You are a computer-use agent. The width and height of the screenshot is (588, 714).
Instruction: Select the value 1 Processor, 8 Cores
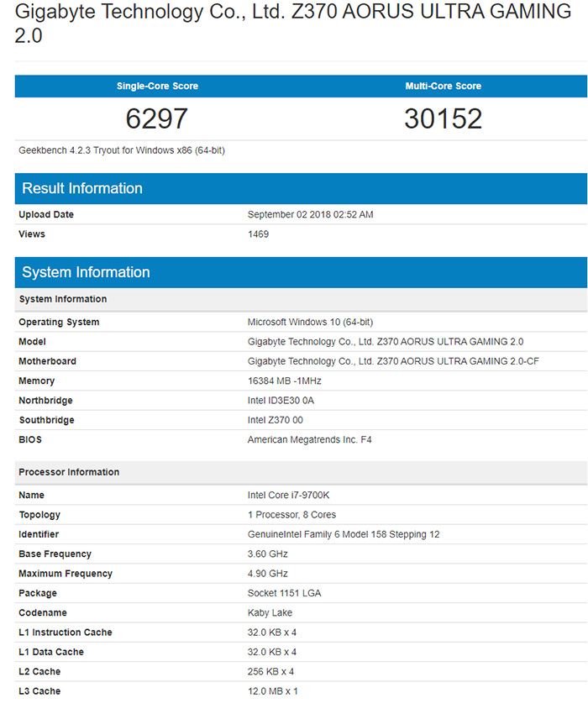pos(291,515)
